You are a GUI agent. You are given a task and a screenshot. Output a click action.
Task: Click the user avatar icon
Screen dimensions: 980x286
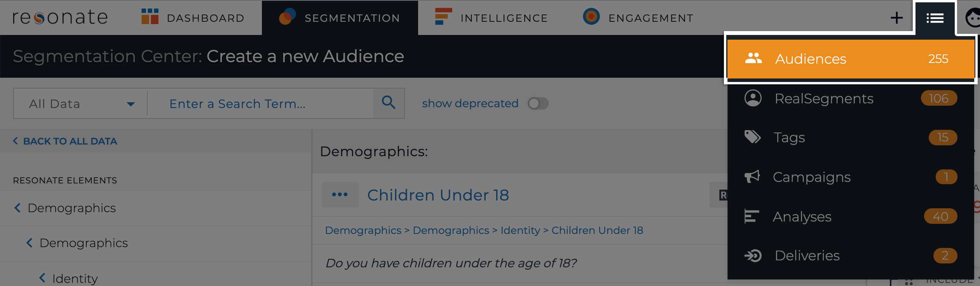coord(973,18)
